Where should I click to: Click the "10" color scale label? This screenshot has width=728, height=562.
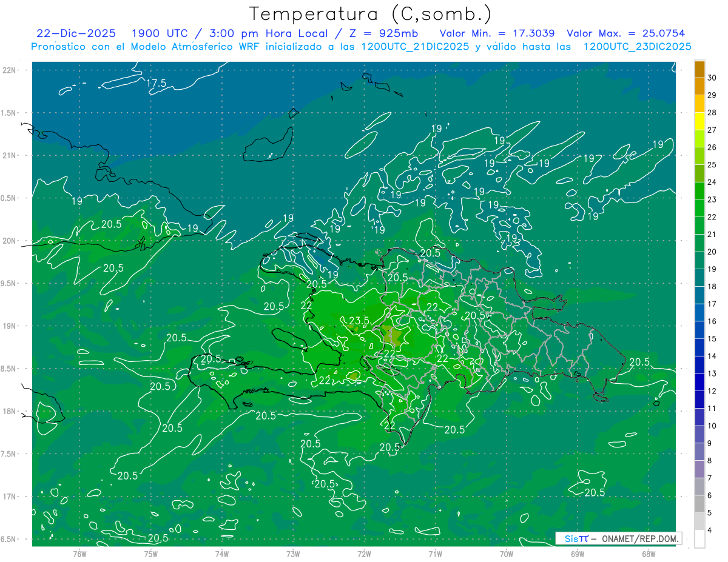[x=712, y=426]
